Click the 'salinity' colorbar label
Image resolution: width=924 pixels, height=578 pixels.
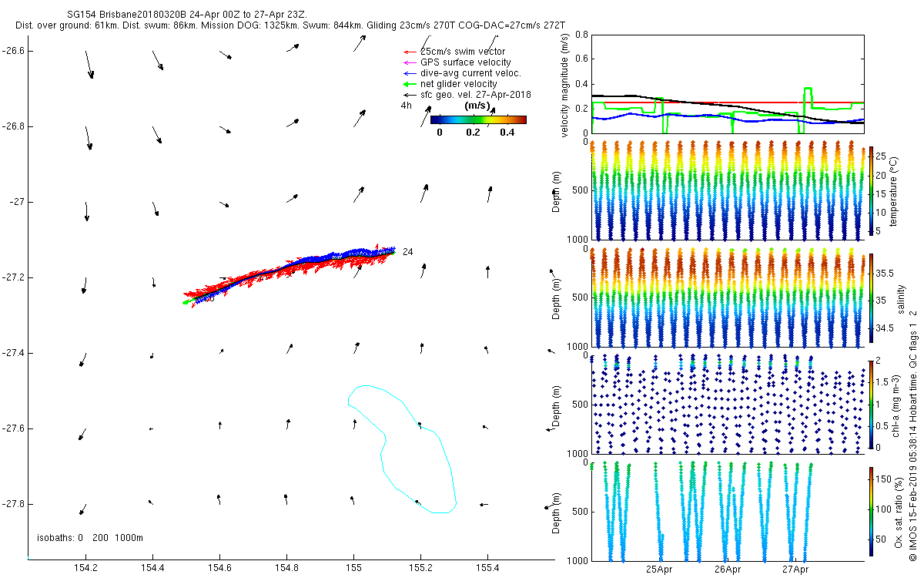pos(900,297)
